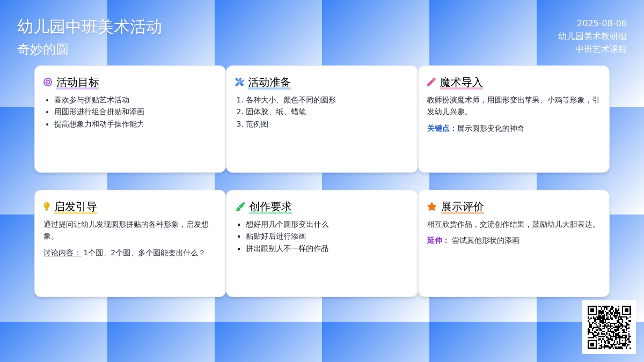
Task: Click list item 固体胶、纸、蜡笔
Action: coord(276,112)
